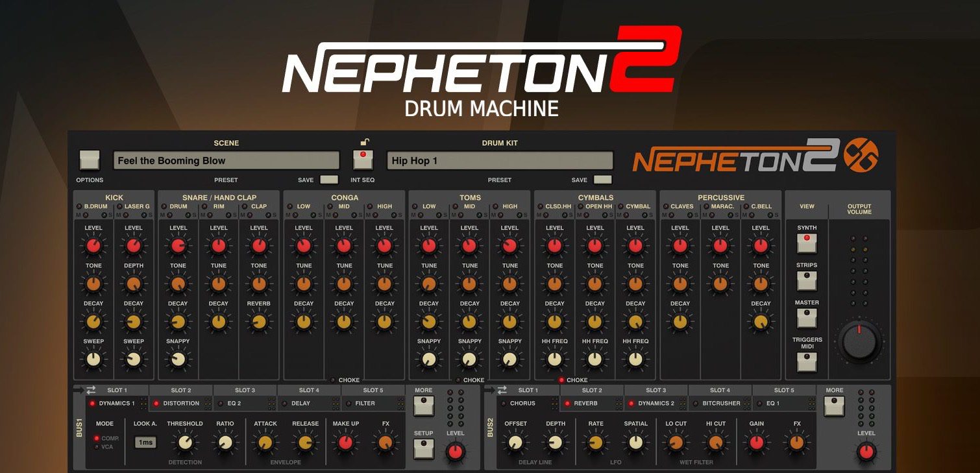Enable the toms CHOKE indicator
This screenshot has width=980, height=473.
coord(458,380)
